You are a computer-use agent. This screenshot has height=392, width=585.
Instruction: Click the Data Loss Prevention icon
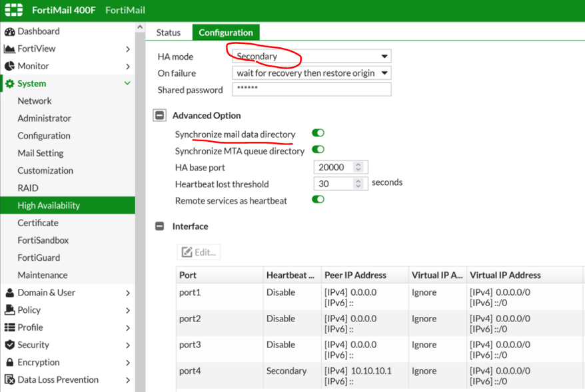[x=9, y=380]
